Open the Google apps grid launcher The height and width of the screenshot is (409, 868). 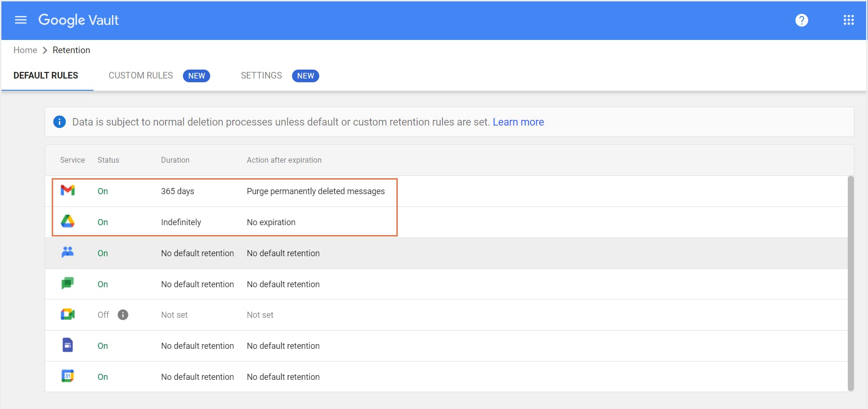coord(849,20)
